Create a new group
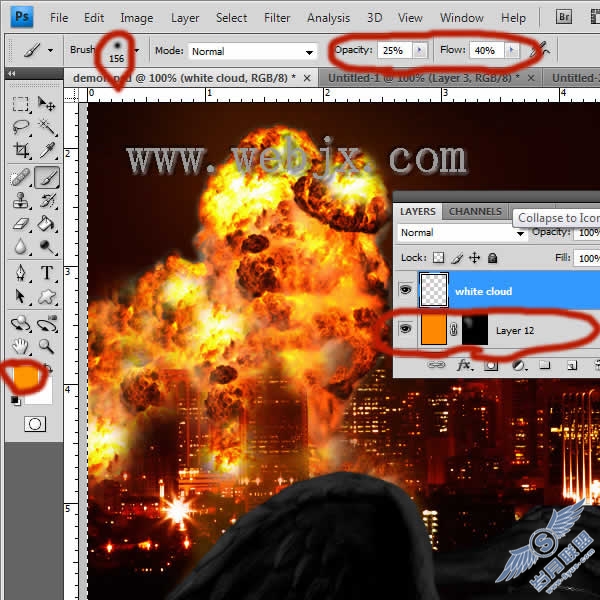Image resolution: width=600 pixels, height=600 pixels. [545, 365]
